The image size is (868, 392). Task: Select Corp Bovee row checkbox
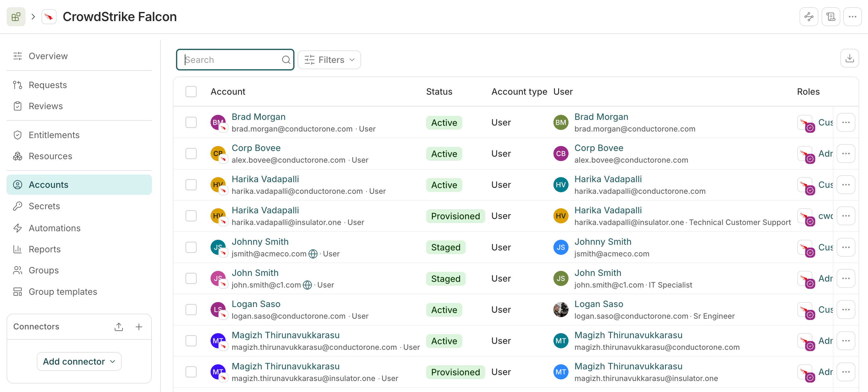pyautogui.click(x=191, y=154)
